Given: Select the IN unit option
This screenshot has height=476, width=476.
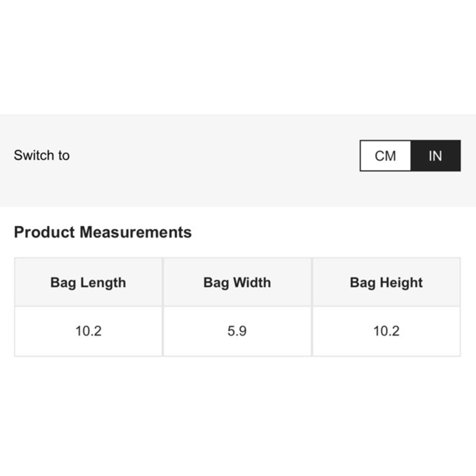Looking at the screenshot, I should (435, 156).
